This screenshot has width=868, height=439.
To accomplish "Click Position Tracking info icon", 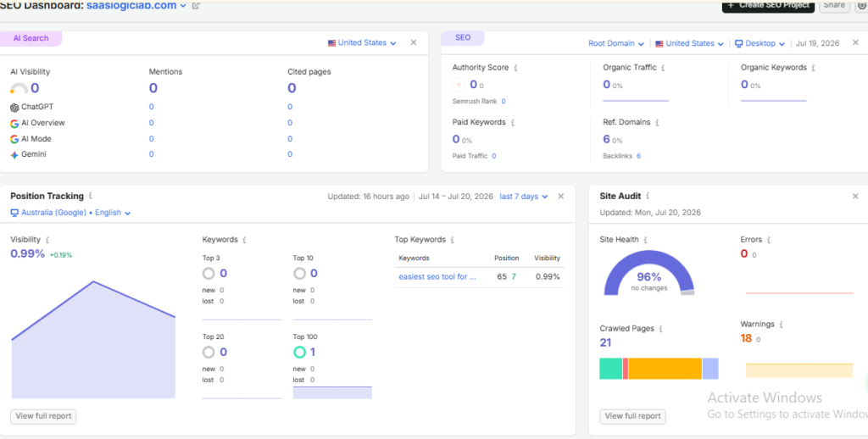I will coord(90,196).
